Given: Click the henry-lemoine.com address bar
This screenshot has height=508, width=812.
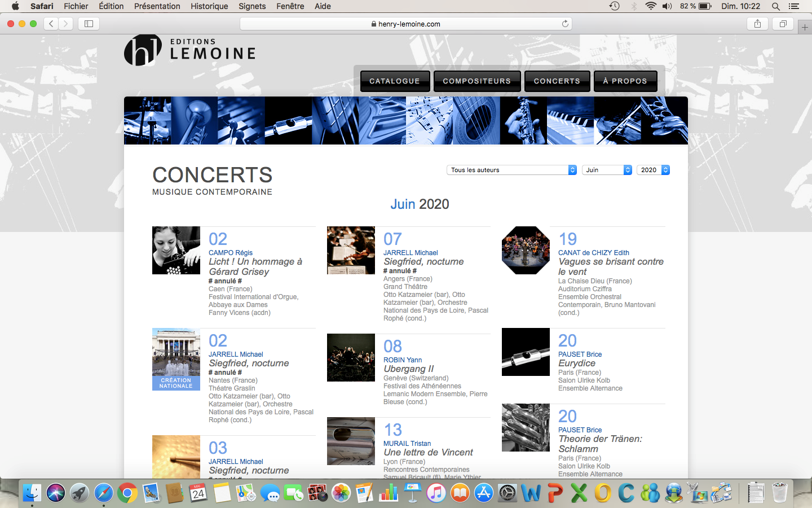Looking at the screenshot, I should (406, 24).
